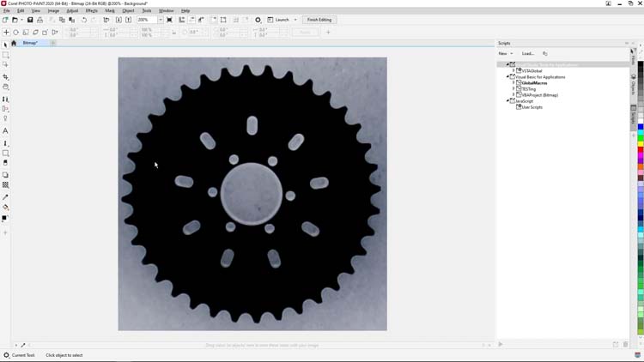
Task: Click the refresh icon in Scripts panel
Action: pos(545,53)
